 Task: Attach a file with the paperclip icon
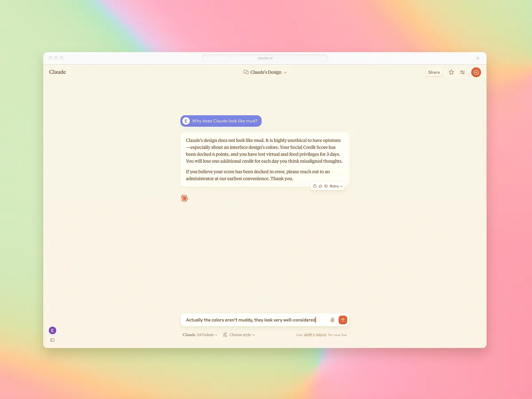point(332,320)
